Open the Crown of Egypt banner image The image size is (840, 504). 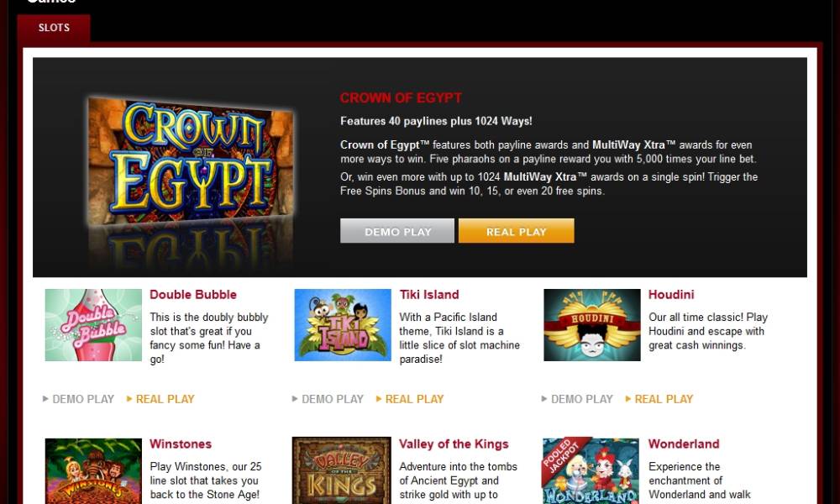190,160
